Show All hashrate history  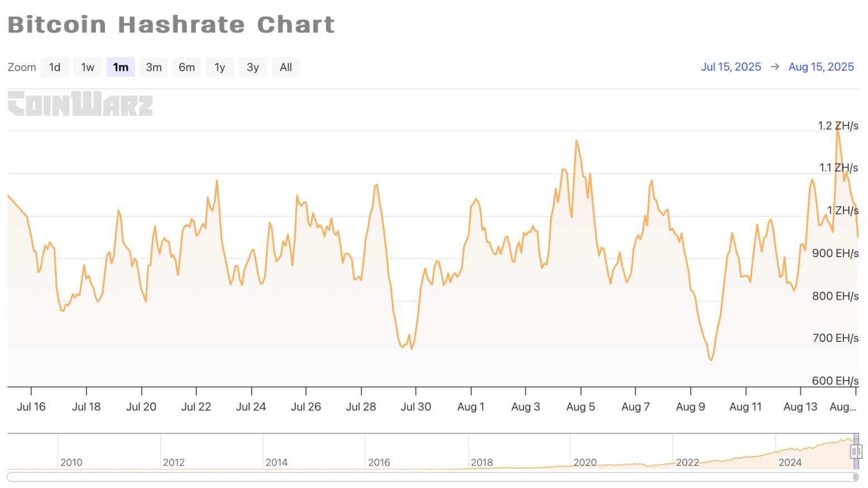(286, 67)
